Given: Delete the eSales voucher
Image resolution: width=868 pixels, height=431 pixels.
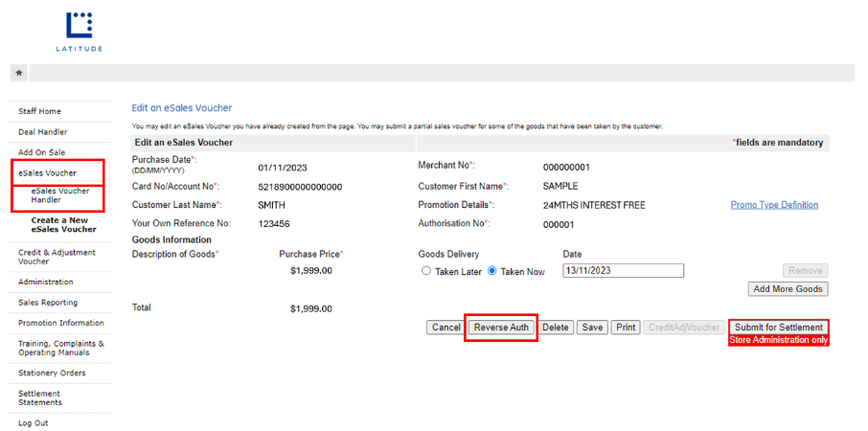Looking at the screenshot, I should [x=556, y=328].
